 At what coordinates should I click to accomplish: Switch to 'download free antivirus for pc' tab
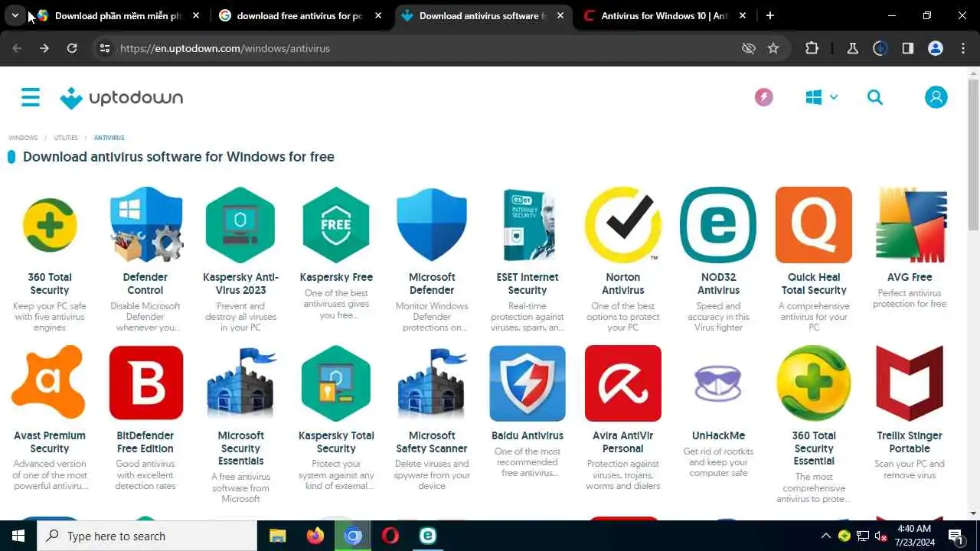pyautogui.click(x=300, y=15)
